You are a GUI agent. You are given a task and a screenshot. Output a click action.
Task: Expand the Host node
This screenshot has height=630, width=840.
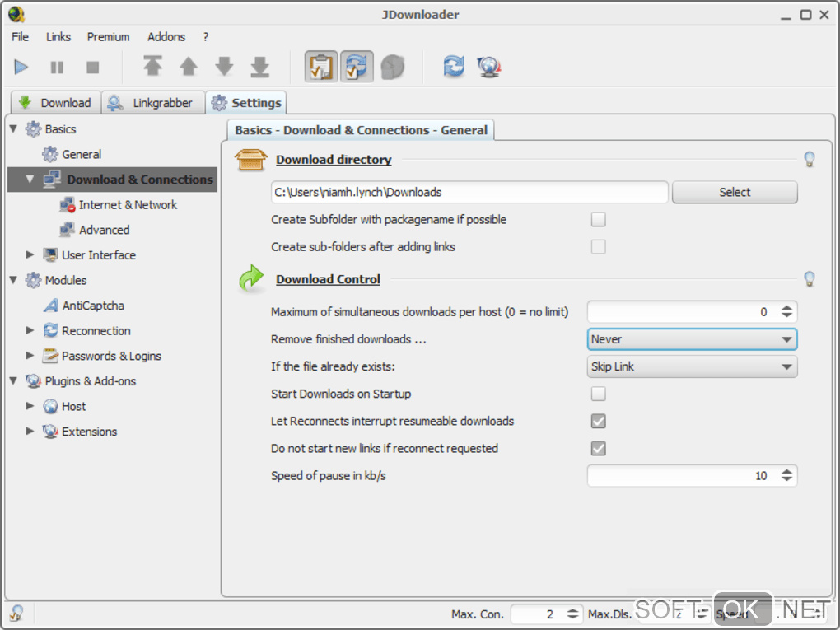click(x=30, y=405)
